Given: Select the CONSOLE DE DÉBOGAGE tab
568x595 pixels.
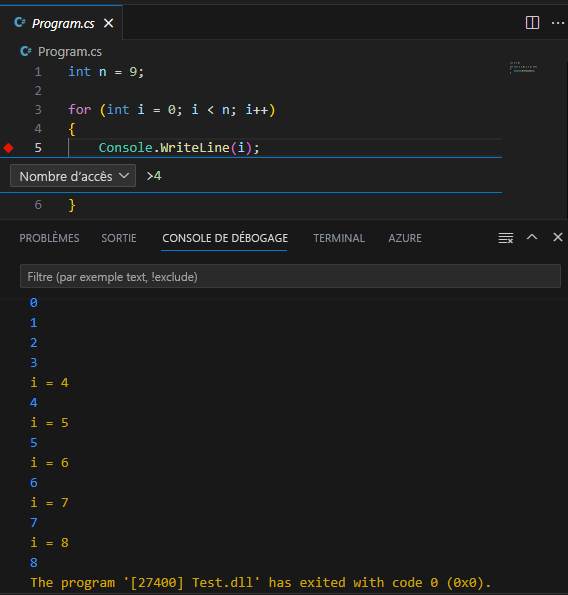Looking at the screenshot, I should 225,238.
